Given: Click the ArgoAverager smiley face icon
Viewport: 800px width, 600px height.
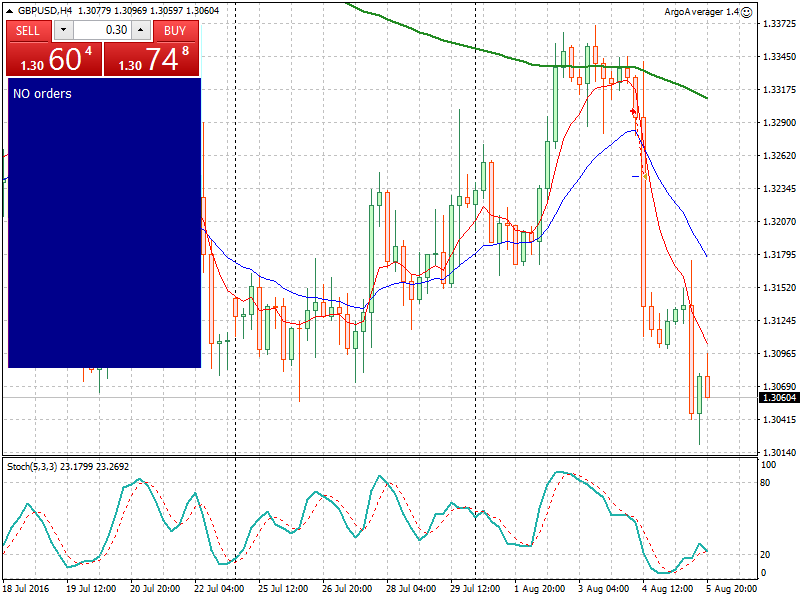Looking at the screenshot, I should point(746,12).
